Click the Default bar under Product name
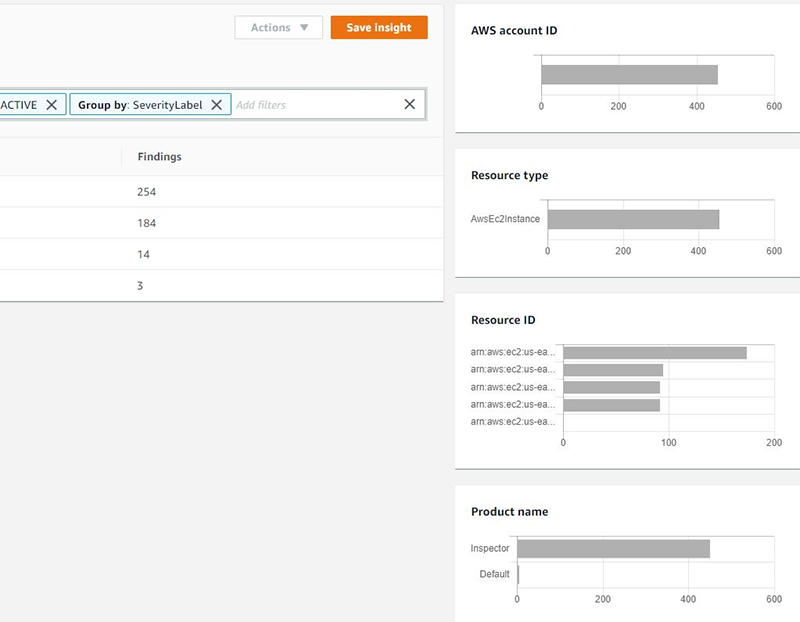This screenshot has width=800, height=622. [x=519, y=574]
